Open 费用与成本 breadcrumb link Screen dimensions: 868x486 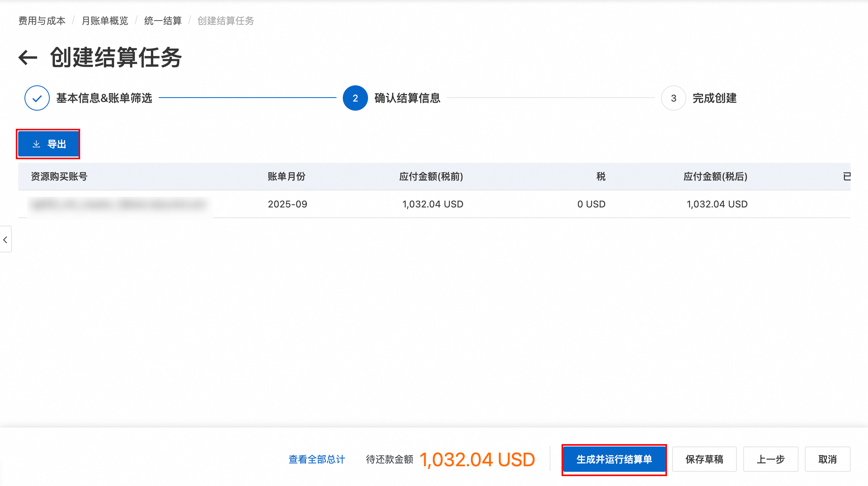42,21
